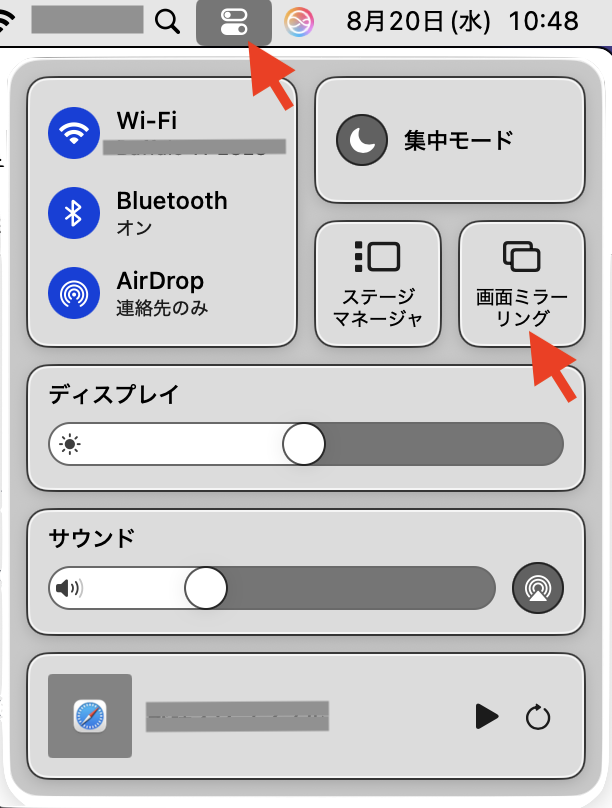Click the サウンド volume slider track
612x808 pixels.
tap(272, 588)
